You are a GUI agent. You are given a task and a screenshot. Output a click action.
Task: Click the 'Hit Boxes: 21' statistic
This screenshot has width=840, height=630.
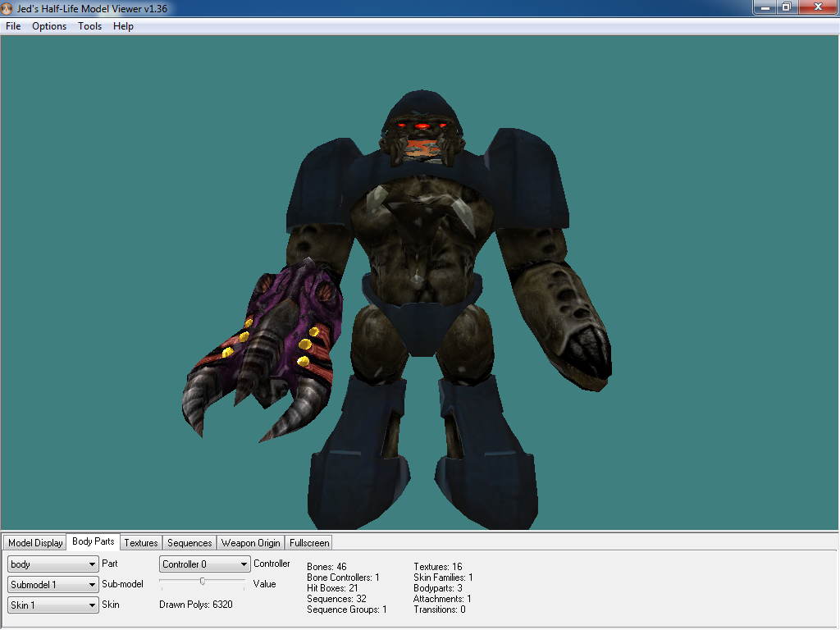point(333,587)
